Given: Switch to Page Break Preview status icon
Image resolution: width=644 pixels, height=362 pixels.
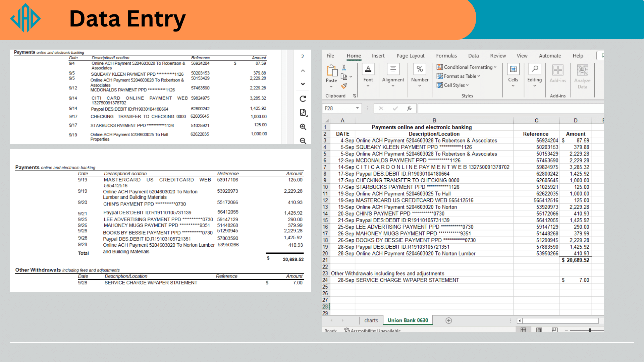Looking at the screenshot, I should [555, 330].
